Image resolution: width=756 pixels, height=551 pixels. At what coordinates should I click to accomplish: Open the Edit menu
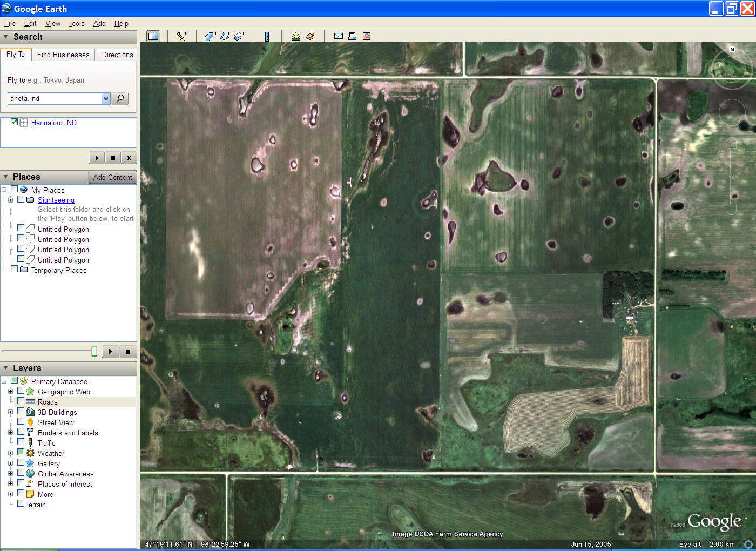30,23
